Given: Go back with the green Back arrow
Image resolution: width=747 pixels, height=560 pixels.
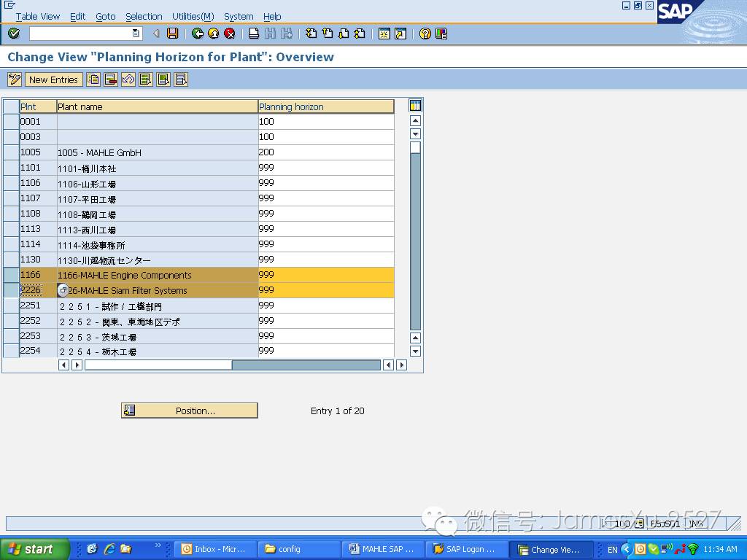Looking at the screenshot, I should click(197, 34).
